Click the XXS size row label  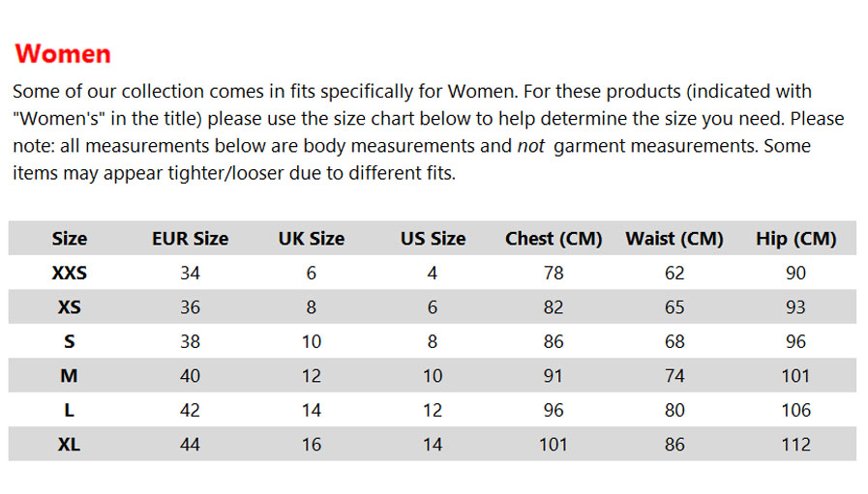pos(70,273)
